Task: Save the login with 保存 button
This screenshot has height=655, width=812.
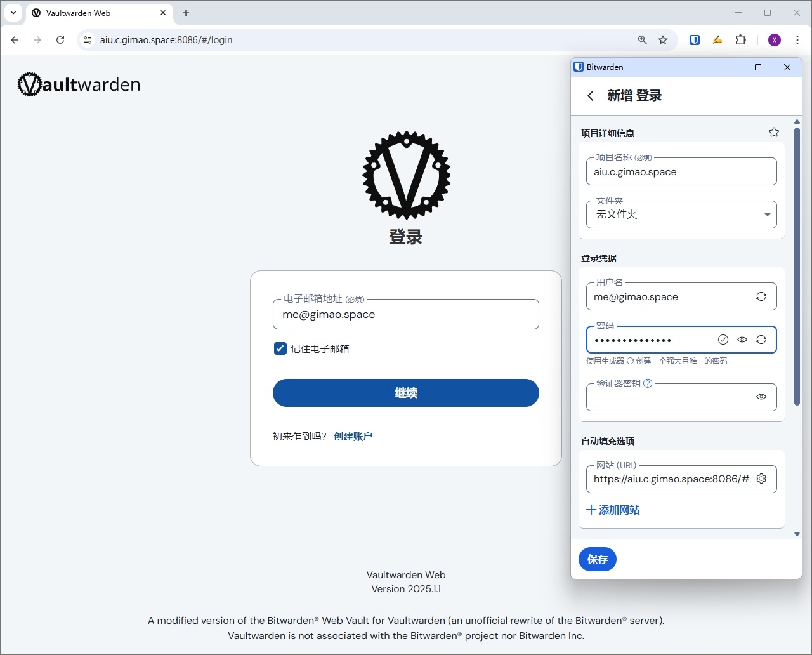Action: pyautogui.click(x=598, y=559)
